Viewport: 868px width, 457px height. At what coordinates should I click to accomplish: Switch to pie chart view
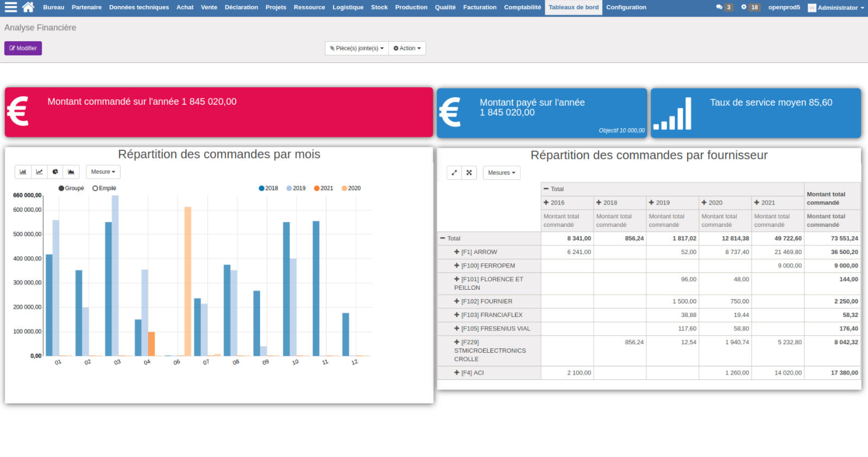tap(55, 172)
